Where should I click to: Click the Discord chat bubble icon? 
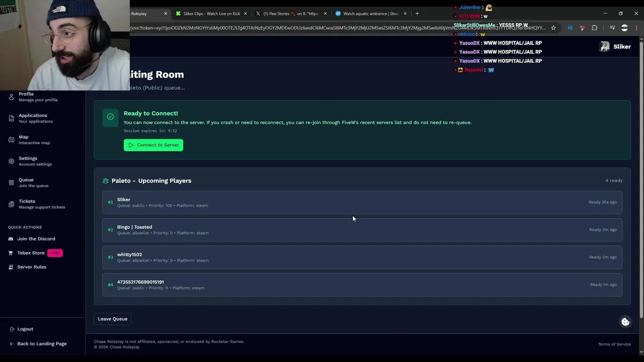pos(11,239)
